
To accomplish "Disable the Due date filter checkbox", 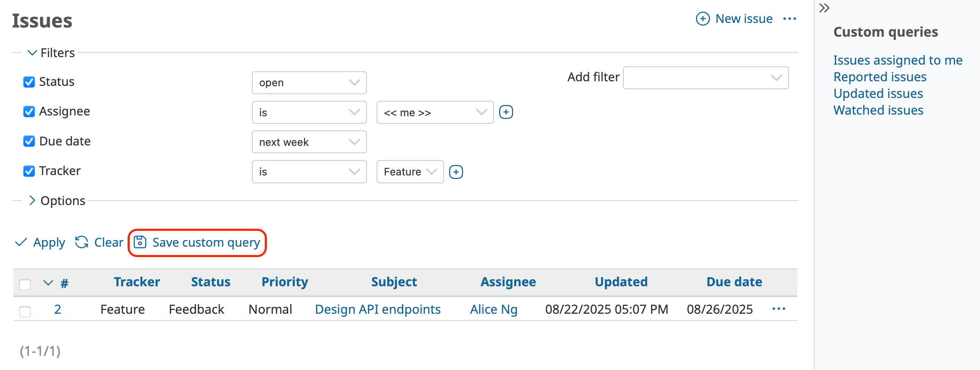I will 28,141.
